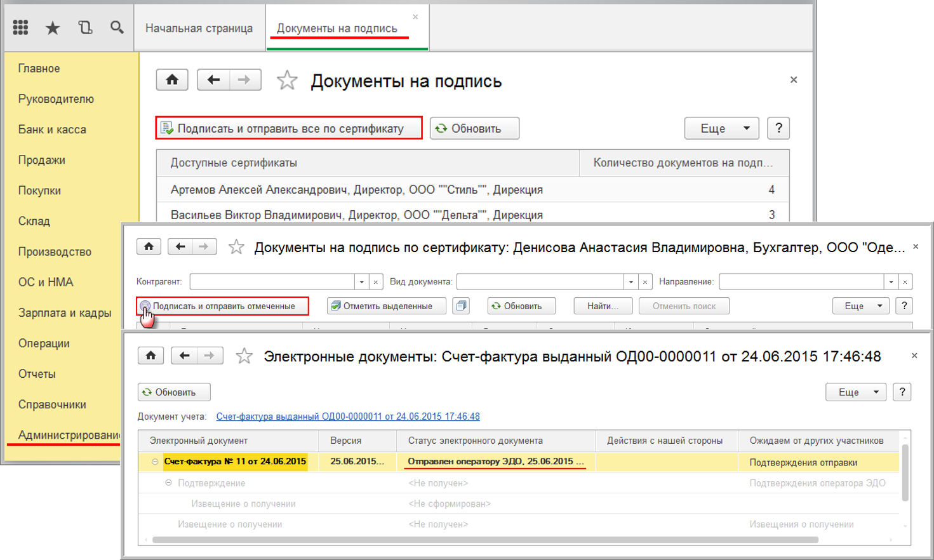Go forward in Электронные документы window
Screen dimensions: 934x560
210,356
